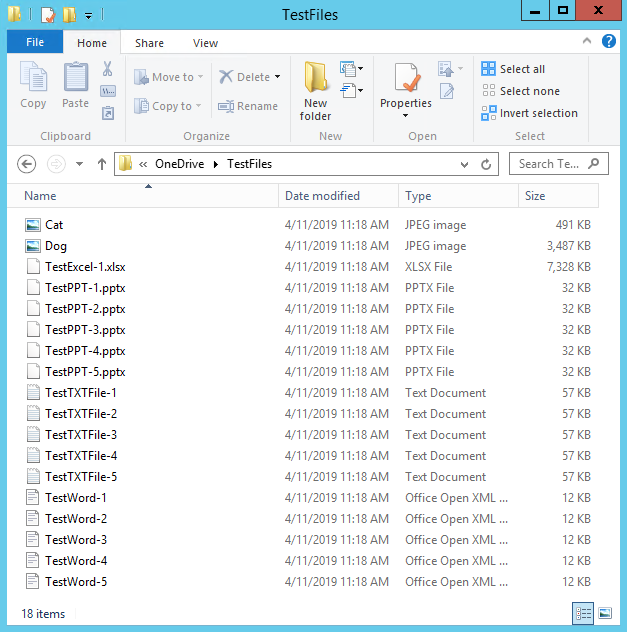Switch to the View tab
Screen dimensions: 627x632
click(205, 43)
